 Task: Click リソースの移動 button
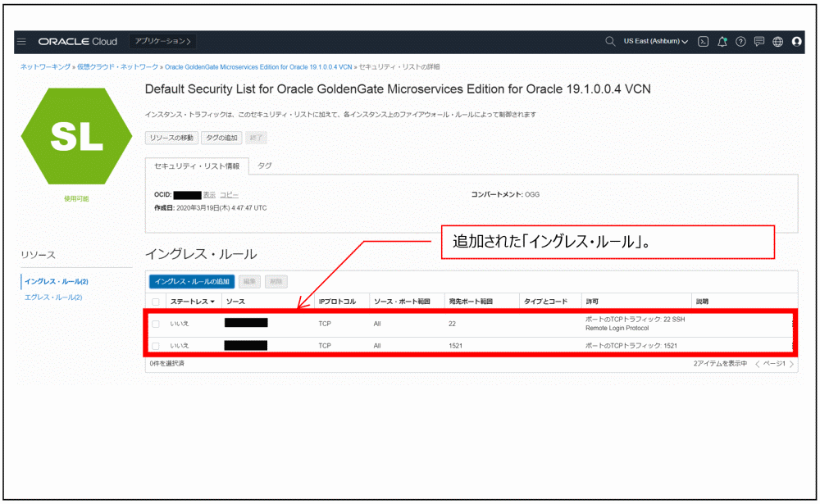click(171, 138)
